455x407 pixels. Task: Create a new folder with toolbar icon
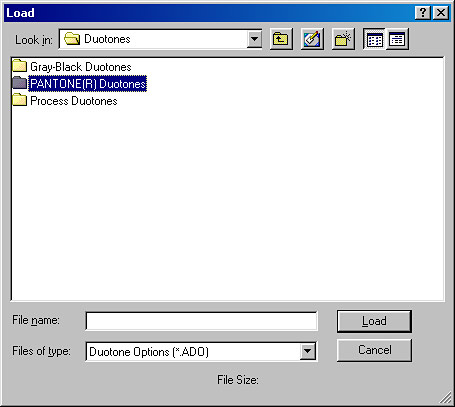pyautogui.click(x=343, y=39)
